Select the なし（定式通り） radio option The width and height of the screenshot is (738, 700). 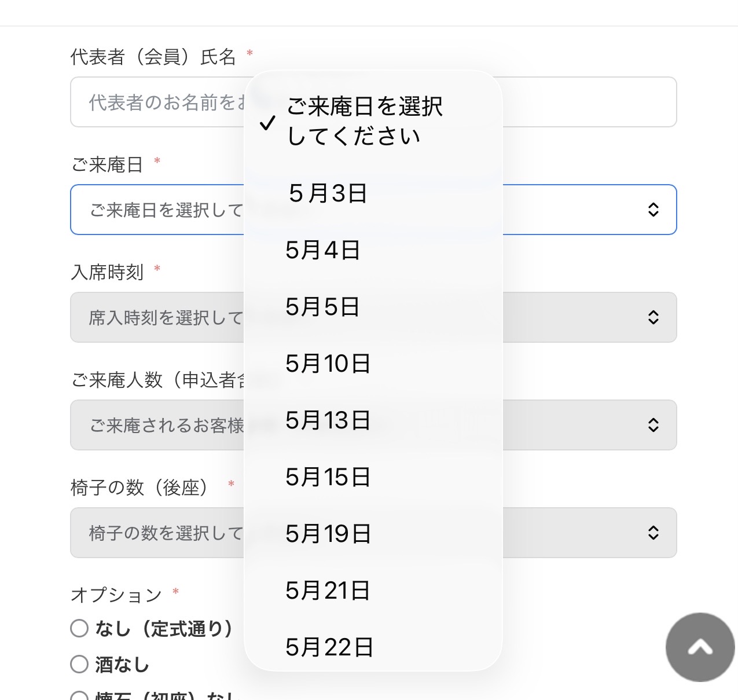[79, 628]
